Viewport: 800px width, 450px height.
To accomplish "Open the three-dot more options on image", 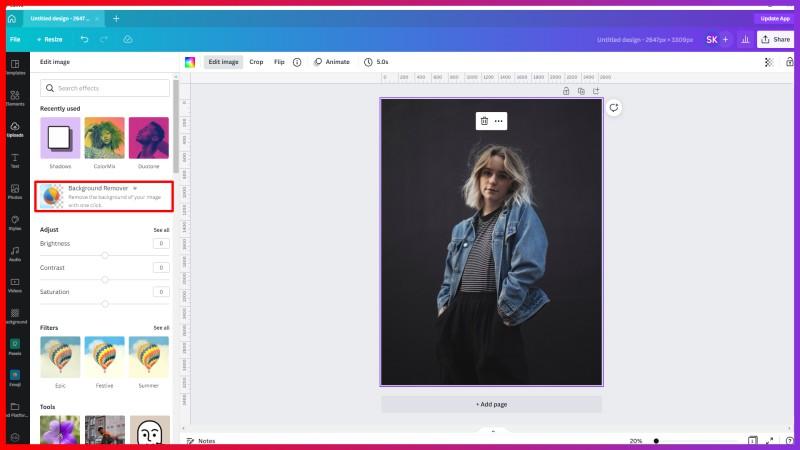I will click(499, 121).
